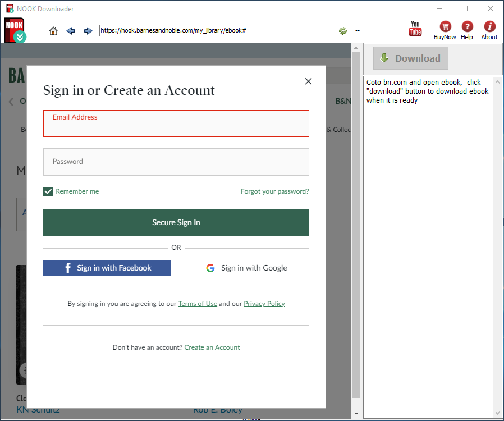
Task: Click the URL address bar
Action: (216, 30)
